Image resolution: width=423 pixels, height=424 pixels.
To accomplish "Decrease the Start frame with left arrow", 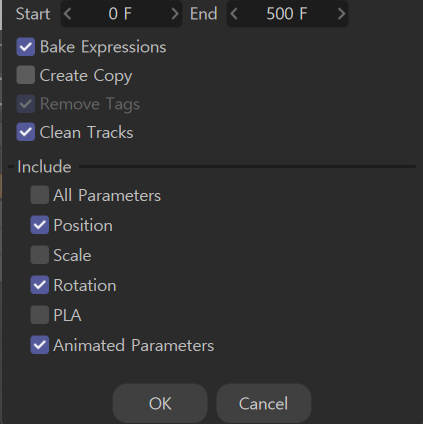I will click(x=68, y=14).
